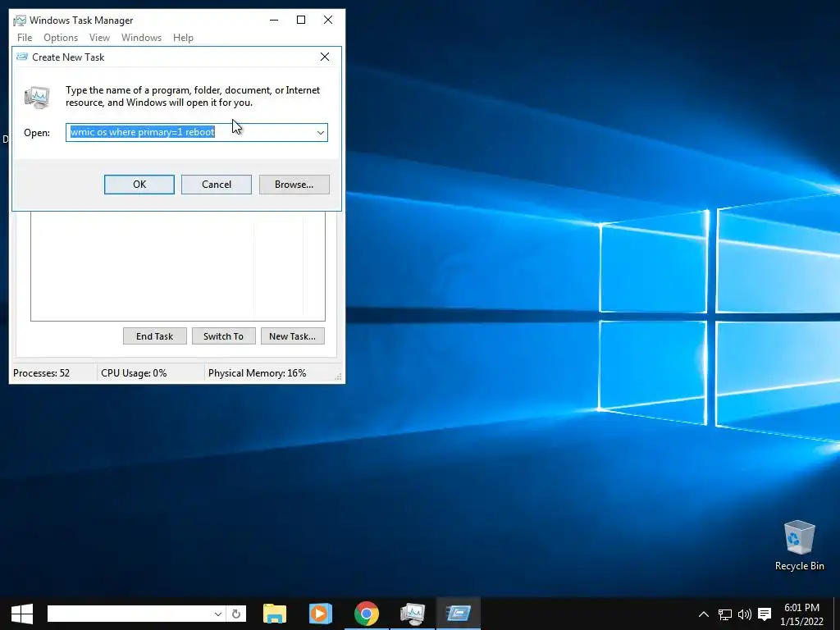This screenshot has width=840, height=630.
Task: Open the network tray icon
Action: click(725, 614)
